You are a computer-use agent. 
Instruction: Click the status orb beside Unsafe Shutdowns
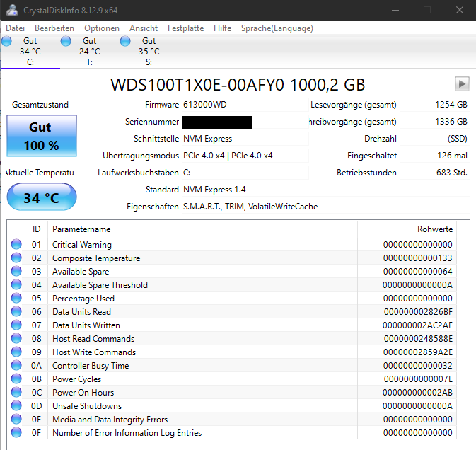[x=16, y=405]
